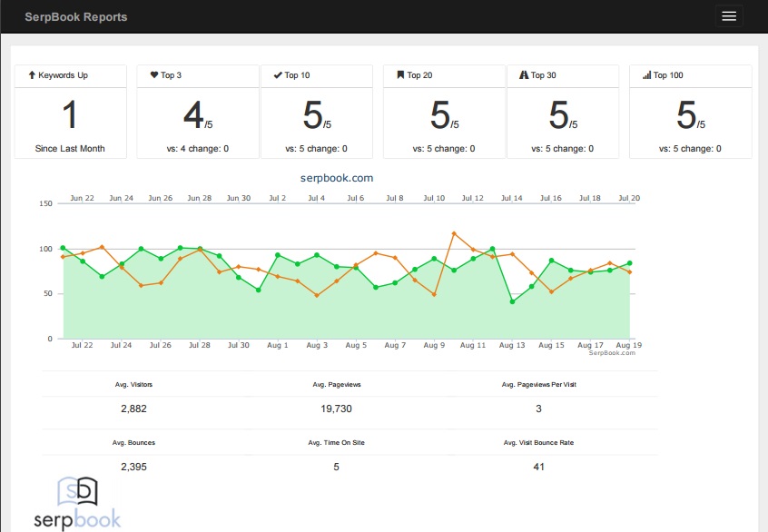The height and width of the screenshot is (532, 768).
Task: Select the Top 3 card value 4/5
Action: [198, 115]
